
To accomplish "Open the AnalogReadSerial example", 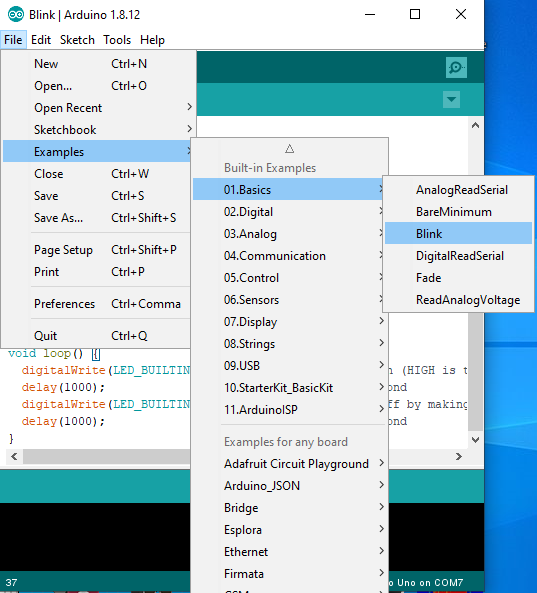I will click(x=458, y=189).
